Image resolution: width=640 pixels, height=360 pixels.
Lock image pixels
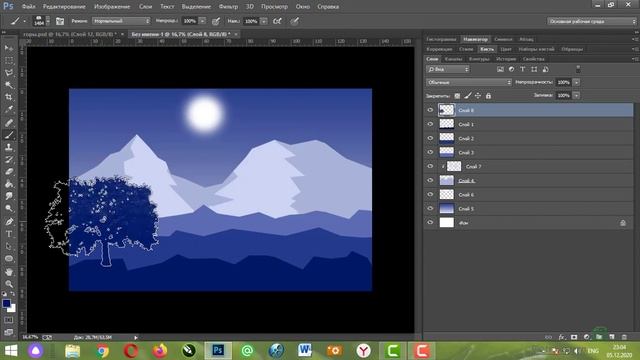pyautogui.click(x=468, y=96)
